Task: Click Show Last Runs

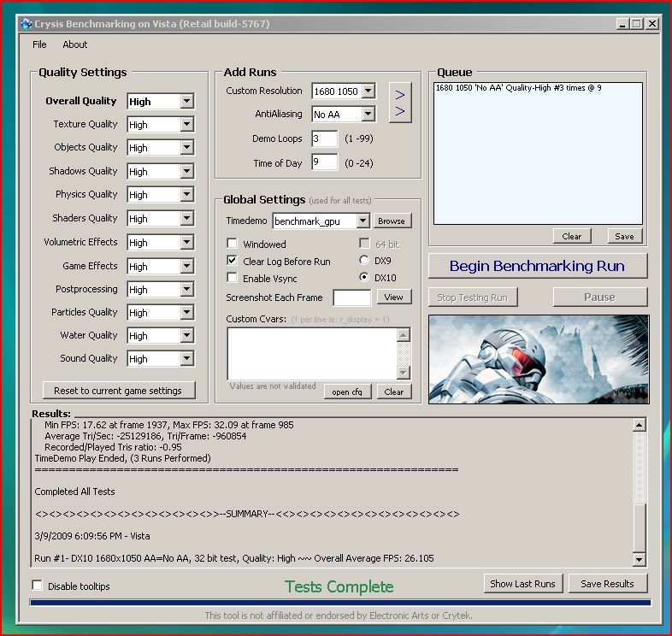Action: [x=523, y=584]
